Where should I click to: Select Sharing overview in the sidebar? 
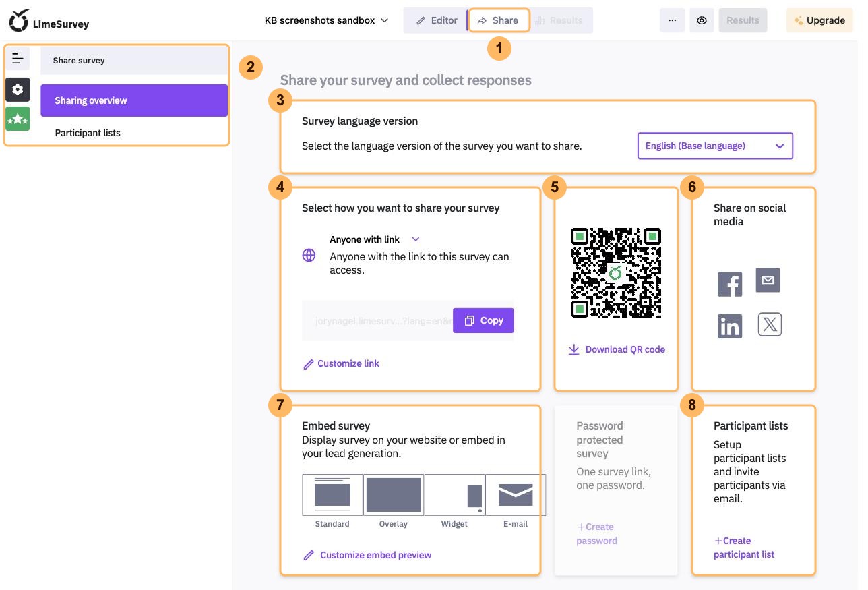tap(134, 100)
